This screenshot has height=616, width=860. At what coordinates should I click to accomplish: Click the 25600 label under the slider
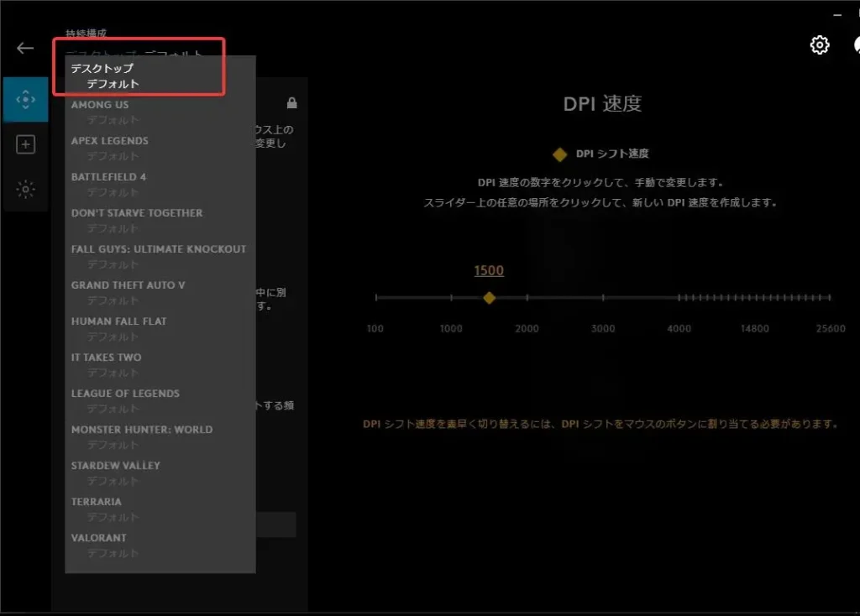(x=831, y=329)
